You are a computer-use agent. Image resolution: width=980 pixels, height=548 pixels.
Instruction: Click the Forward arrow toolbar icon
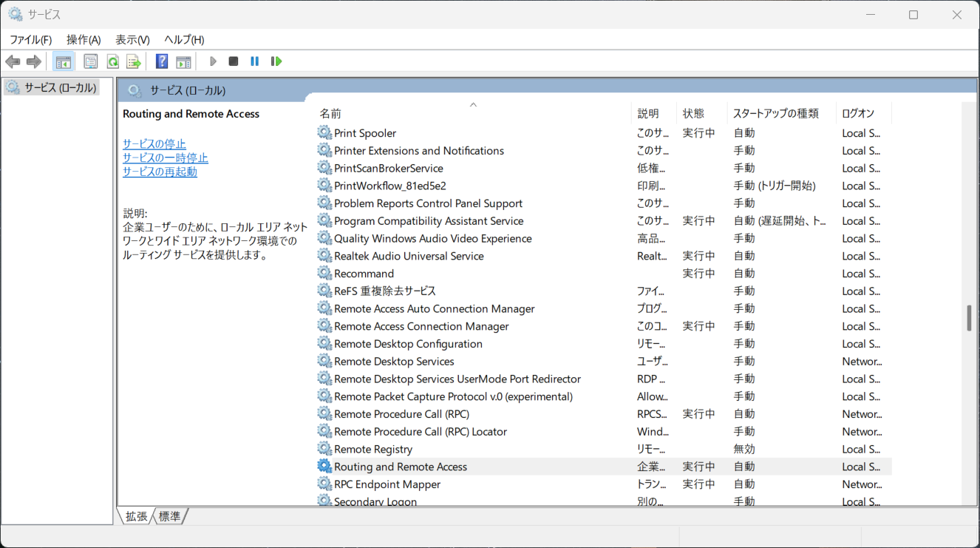33,61
